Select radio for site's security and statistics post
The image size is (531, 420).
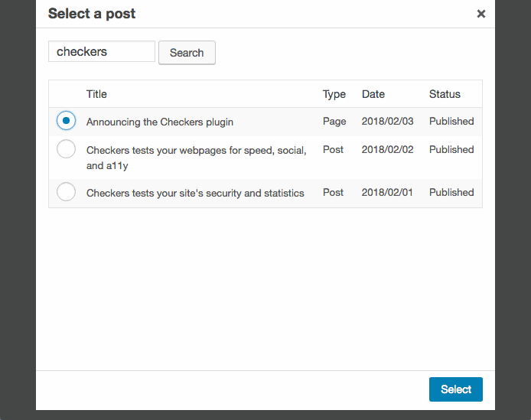coord(66,192)
